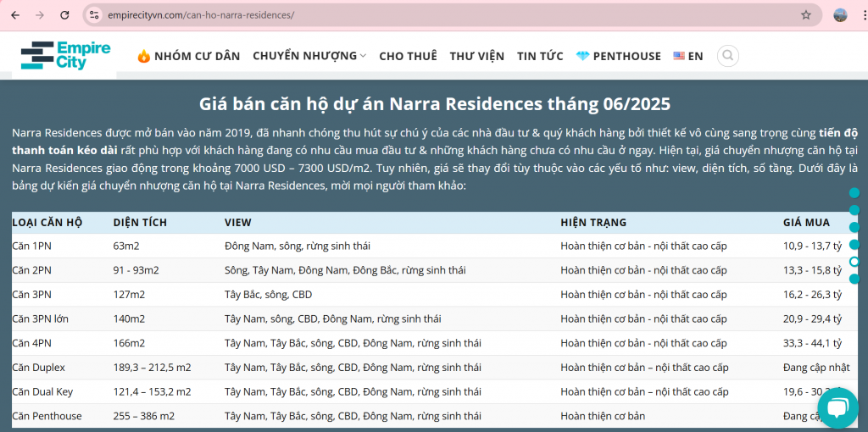Open the PENTHOUSE menu item
868x432 pixels.
click(x=618, y=56)
